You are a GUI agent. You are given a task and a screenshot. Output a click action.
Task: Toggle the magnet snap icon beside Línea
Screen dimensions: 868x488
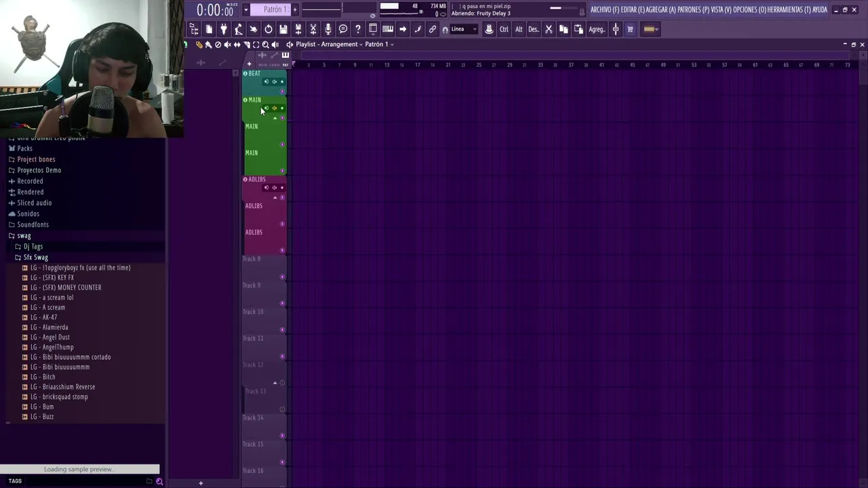[x=445, y=30]
